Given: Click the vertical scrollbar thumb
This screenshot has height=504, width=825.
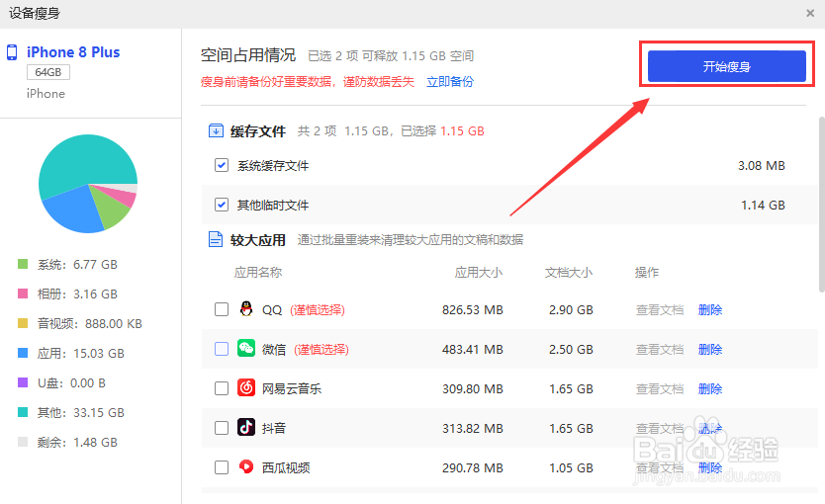Looking at the screenshot, I should coord(821,204).
